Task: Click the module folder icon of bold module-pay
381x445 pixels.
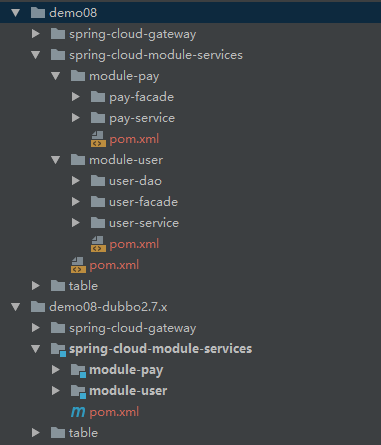Action: point(78,371)
